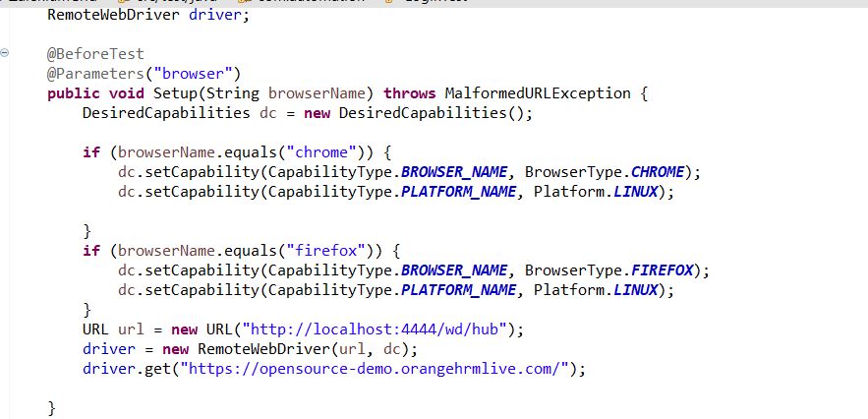This screenshot has width=868, height=419.
Task: Click the throws keyword
Action: 410,93
